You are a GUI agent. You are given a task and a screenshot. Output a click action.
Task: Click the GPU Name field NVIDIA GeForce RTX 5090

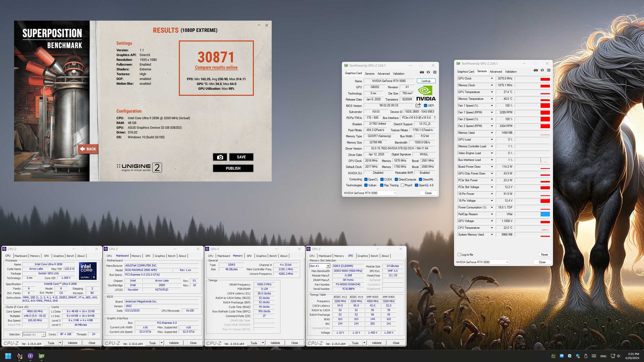[x=389, y=81]
